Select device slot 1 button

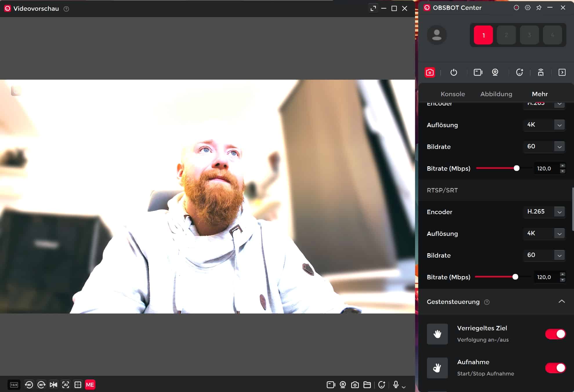pos(483,35)
